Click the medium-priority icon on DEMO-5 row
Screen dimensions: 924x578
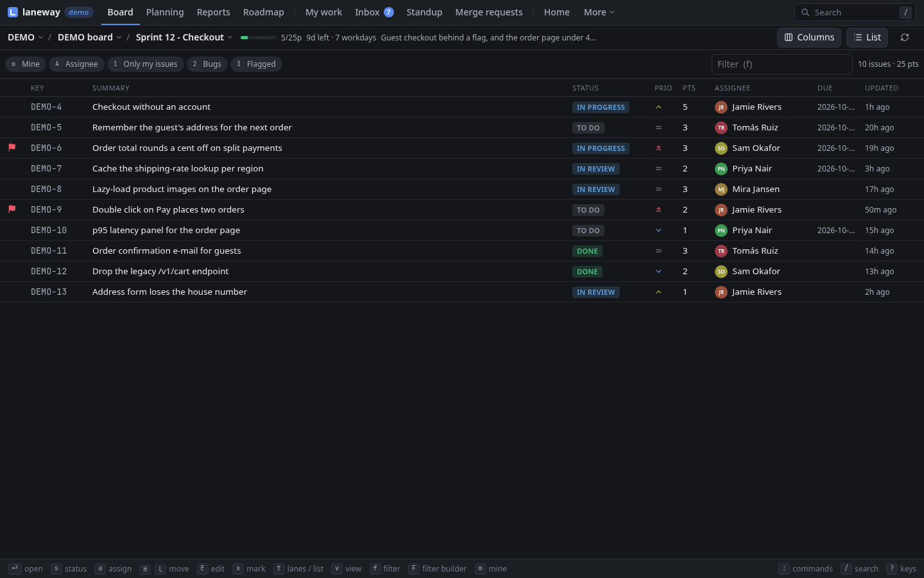pyautogui.click(x=658, y=128)
